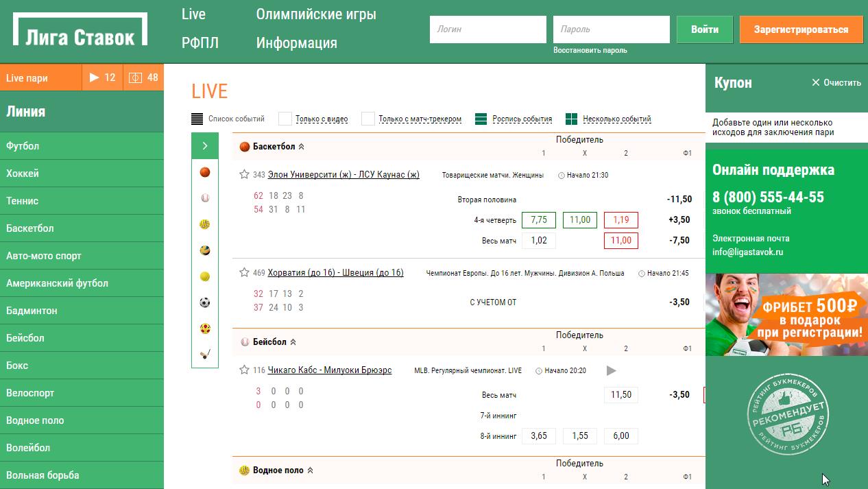The image size is (868, 489).
Task: Pick the 1,02 odds for Весь матч
Action: click(539, 241)
